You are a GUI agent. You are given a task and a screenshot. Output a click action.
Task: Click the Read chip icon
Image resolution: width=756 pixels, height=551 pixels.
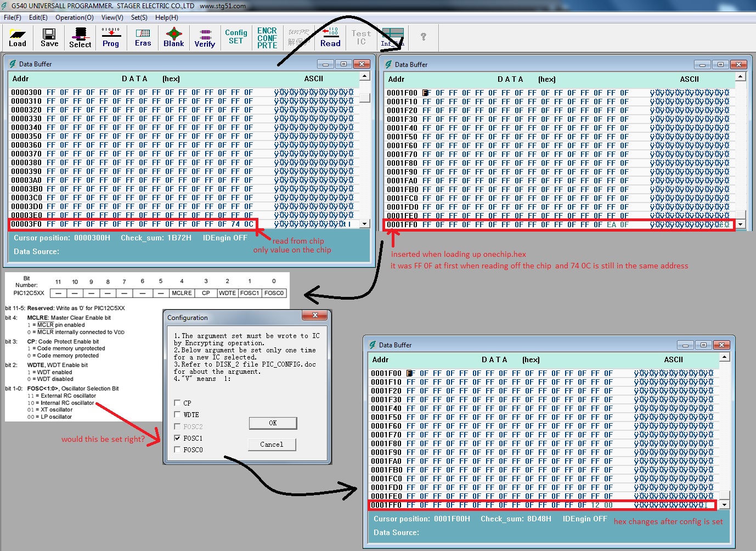(x=330, y=37)
